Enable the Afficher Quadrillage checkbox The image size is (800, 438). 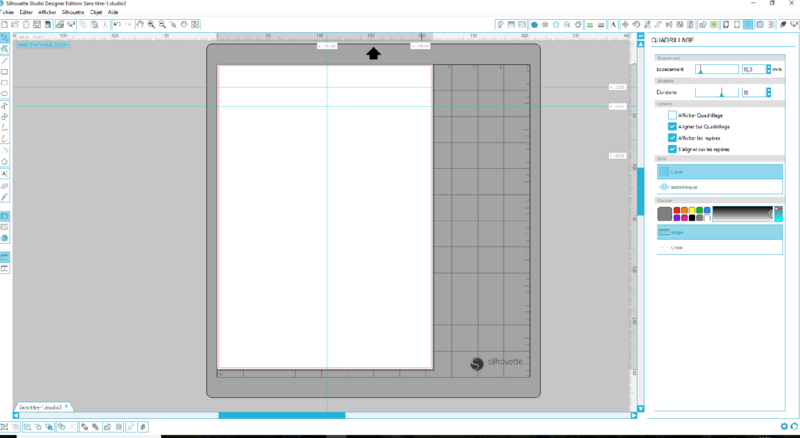tap(672, 115)
